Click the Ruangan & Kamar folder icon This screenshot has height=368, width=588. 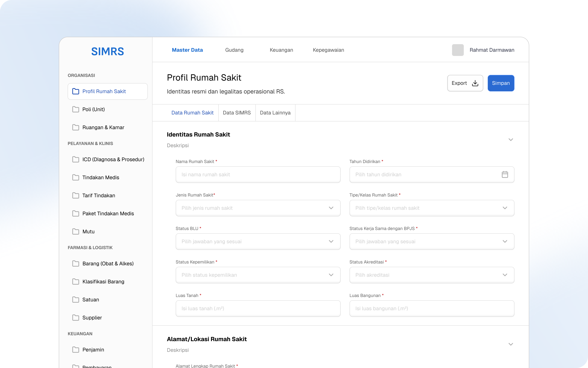(x=76, y=127)
